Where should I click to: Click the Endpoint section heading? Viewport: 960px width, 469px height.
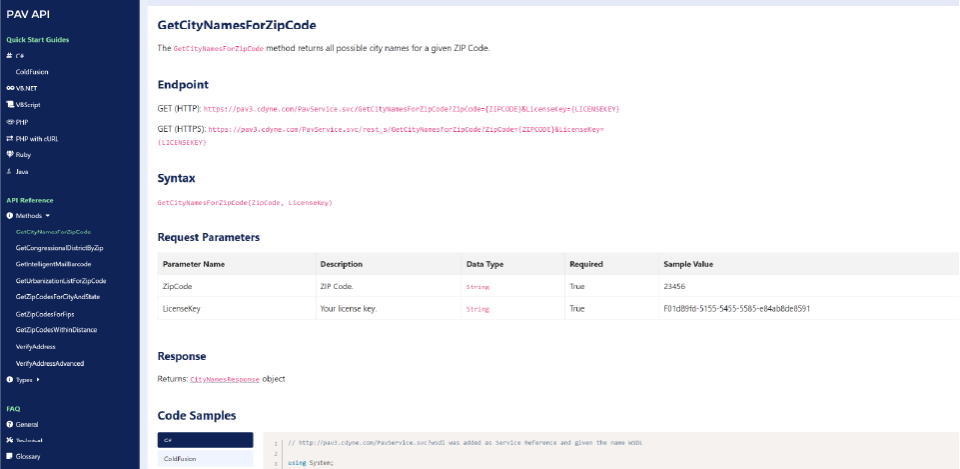point(183,85)
